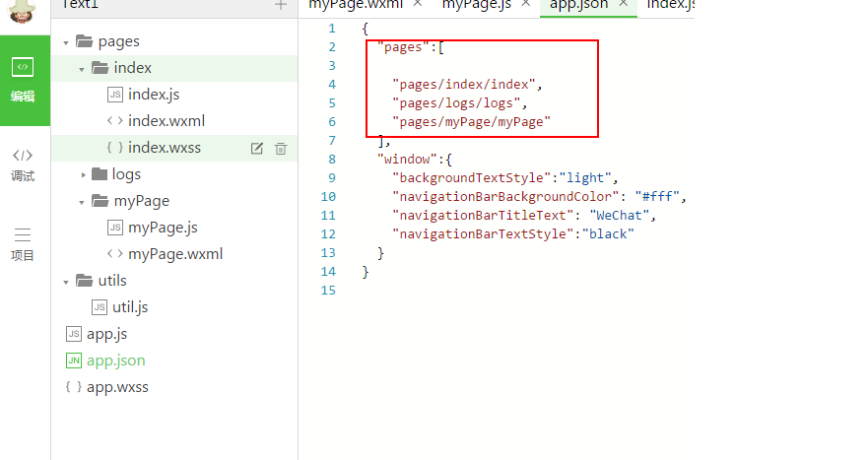
Task: Close the myPage.js tab
Action: [526, 4]
